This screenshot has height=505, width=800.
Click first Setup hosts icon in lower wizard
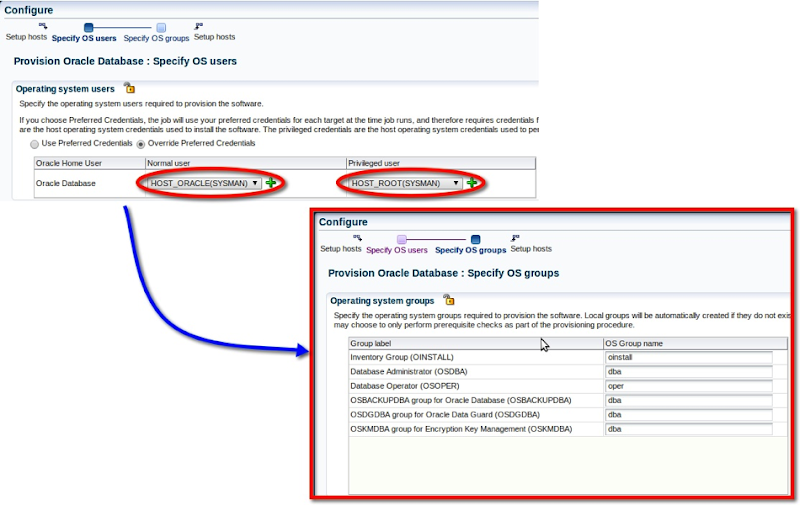357,238
